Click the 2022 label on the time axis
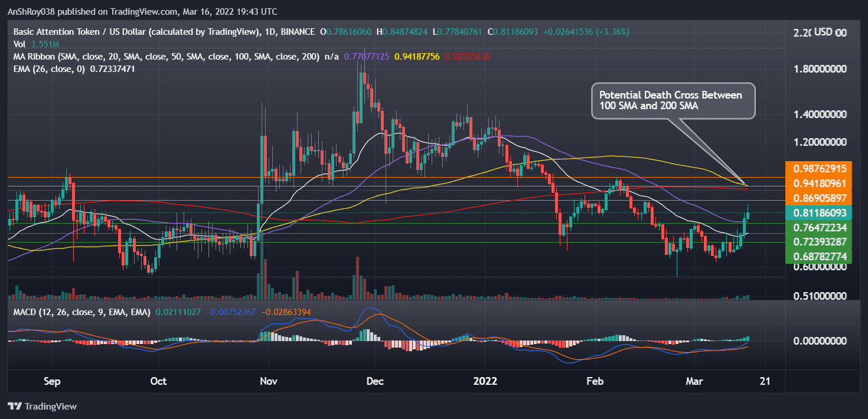Viewport: 868px width, 419px height. coord(486,381)
